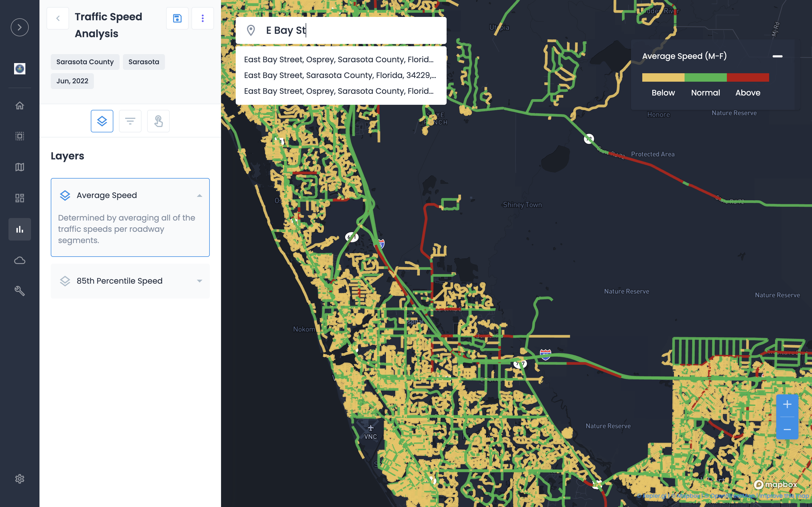
Task: Open the three-dot more options menu
Action: pos(202,18)
